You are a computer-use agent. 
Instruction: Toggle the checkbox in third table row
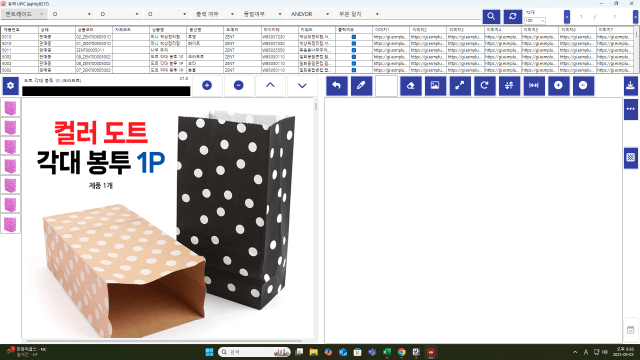pos(354,50)
